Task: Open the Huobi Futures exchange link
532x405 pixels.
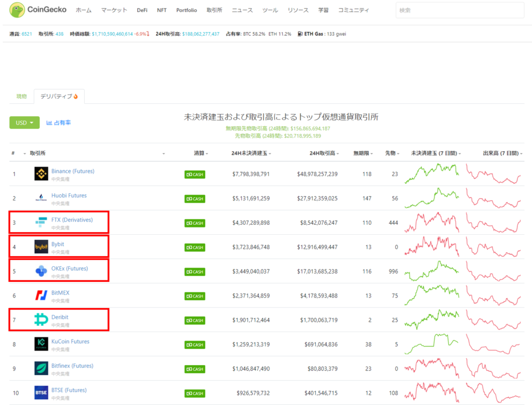Action: point(69,195)
